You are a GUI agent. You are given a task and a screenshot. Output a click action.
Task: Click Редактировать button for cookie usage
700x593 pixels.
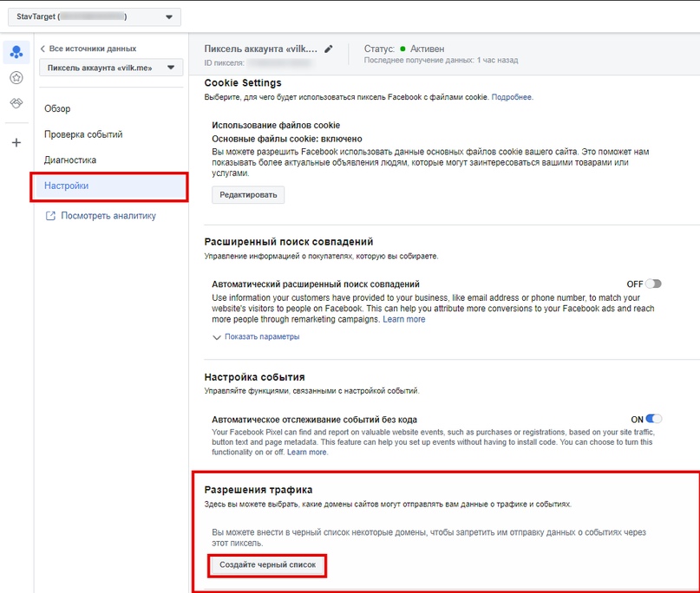click(248, 195)
